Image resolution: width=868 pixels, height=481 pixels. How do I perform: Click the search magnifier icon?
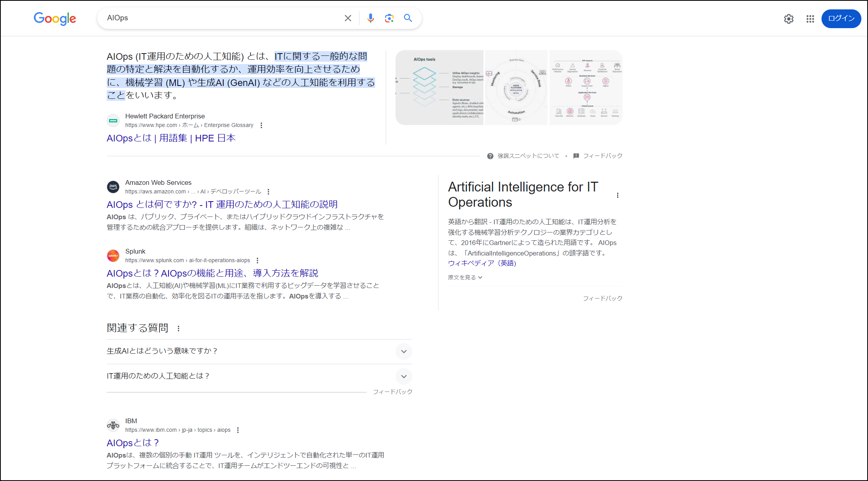(x=408, y=18)
